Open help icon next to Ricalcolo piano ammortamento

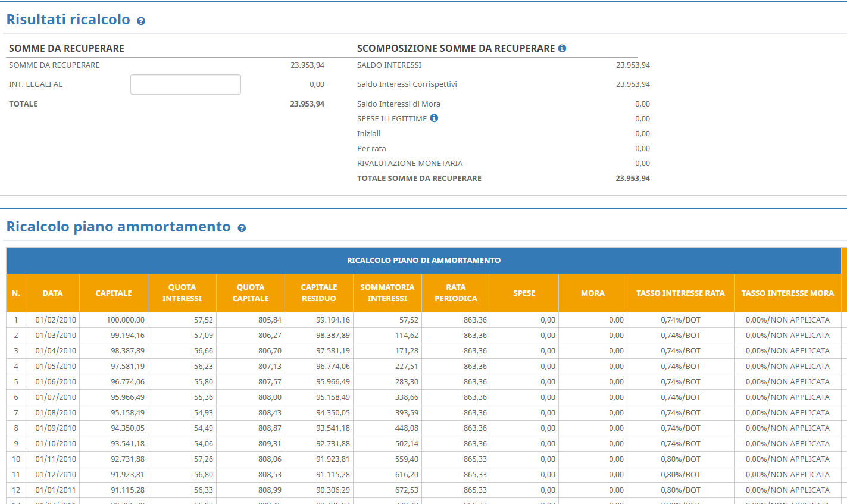point(242,228)
